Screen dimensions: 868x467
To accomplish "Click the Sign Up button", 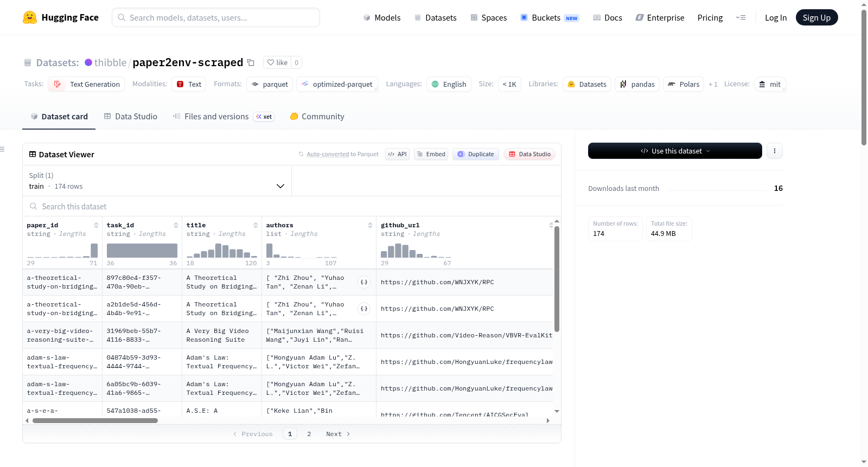I will tap(816, 17).
